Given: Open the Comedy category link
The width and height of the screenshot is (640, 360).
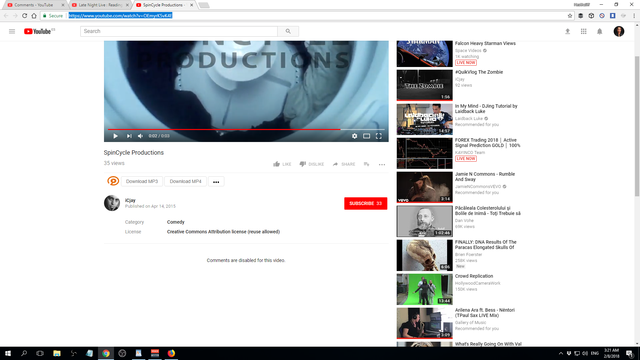Looking at the screenshot, I should (x=176, y=222).
